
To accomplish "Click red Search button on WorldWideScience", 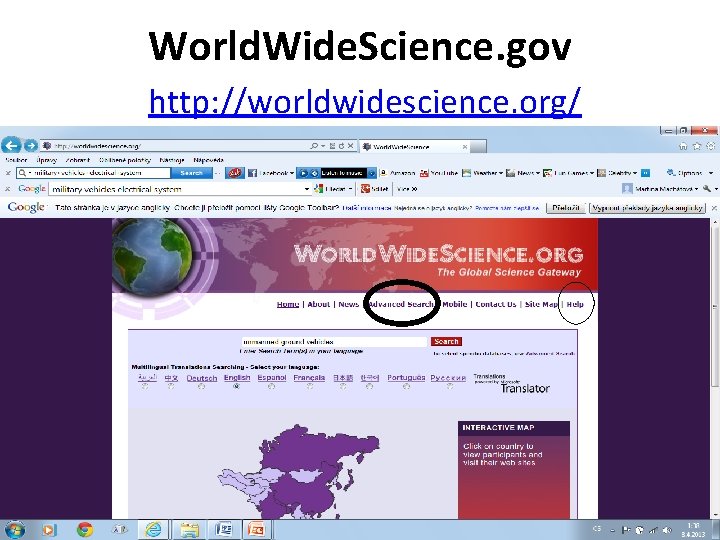I will [446, 342].
